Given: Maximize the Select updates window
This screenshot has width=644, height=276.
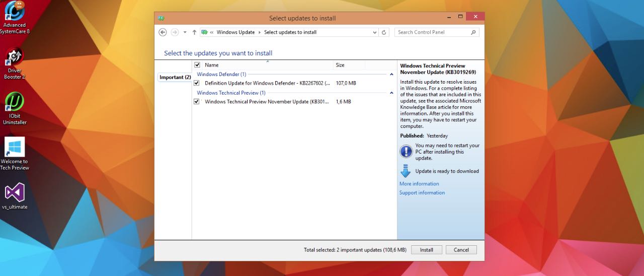Looking at the screenshot, I should coord(460,17).
